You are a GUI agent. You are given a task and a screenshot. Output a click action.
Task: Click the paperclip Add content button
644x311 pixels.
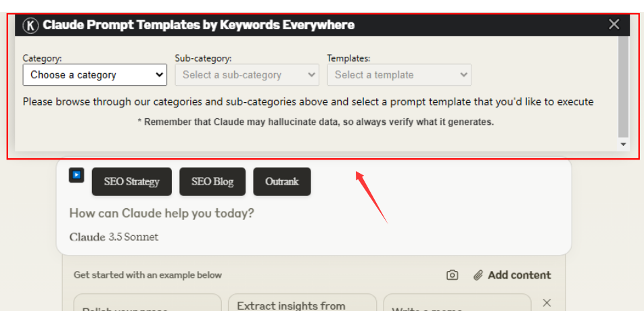(512, 275)
